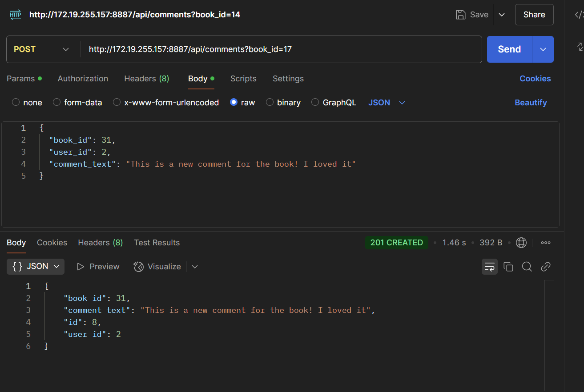This screenshot has width=584, height=392.
Task: Click the link icon in response toolbar
Action: (x=546, y=267)
